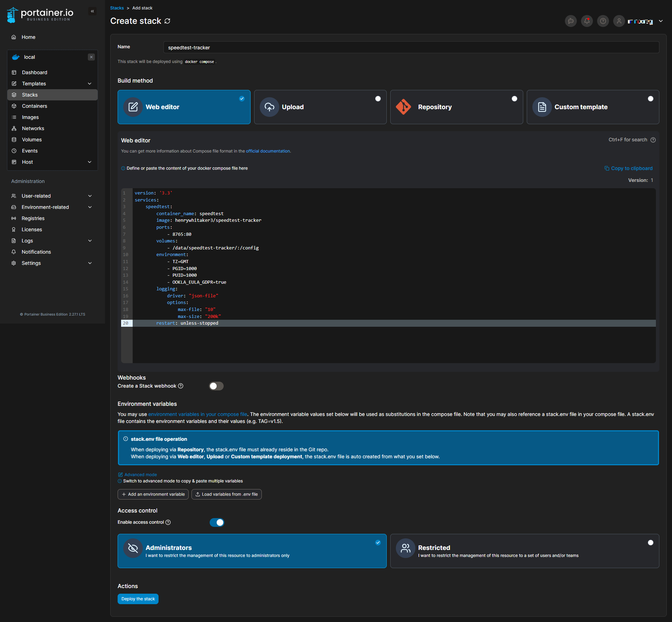Click the refresh icon beside Create stack

167,21
